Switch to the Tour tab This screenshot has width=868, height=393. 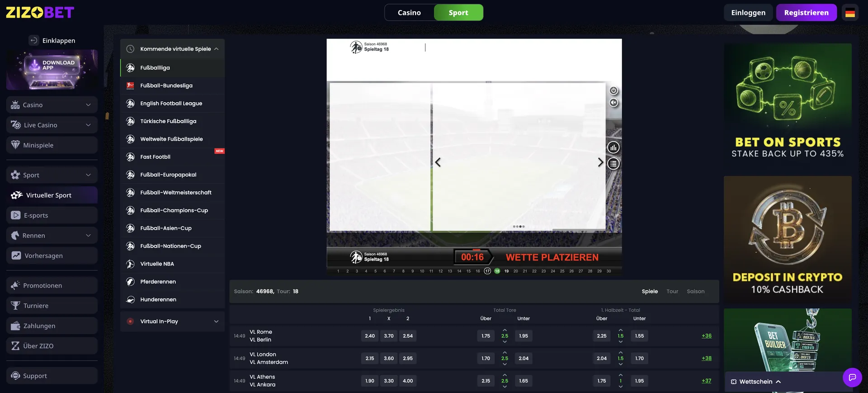(672, 291)
